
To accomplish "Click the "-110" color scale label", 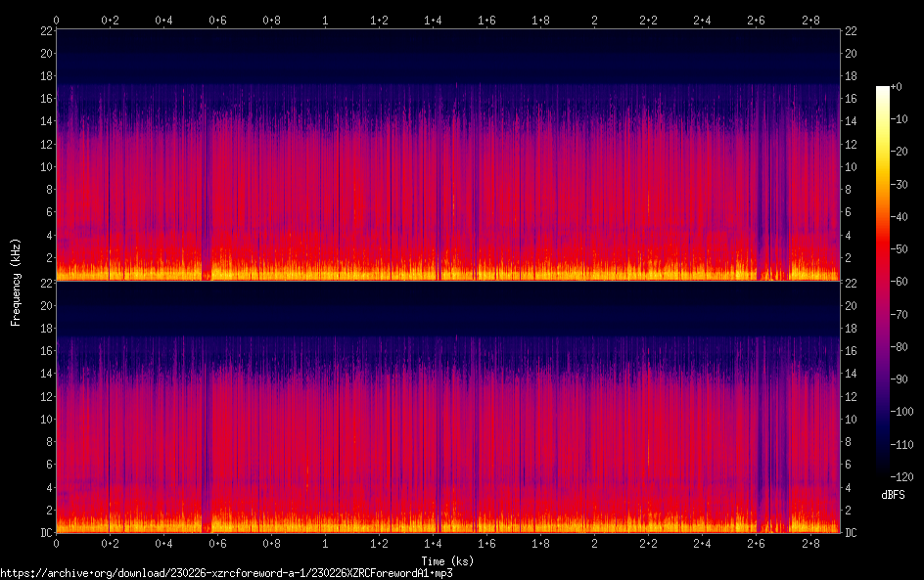I will click(901, 445).
